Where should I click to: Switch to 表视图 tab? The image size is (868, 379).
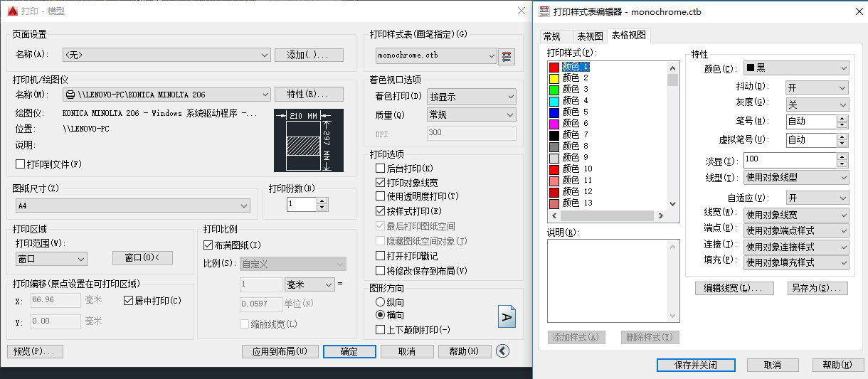pyautogui.click(x=591, y=36)
